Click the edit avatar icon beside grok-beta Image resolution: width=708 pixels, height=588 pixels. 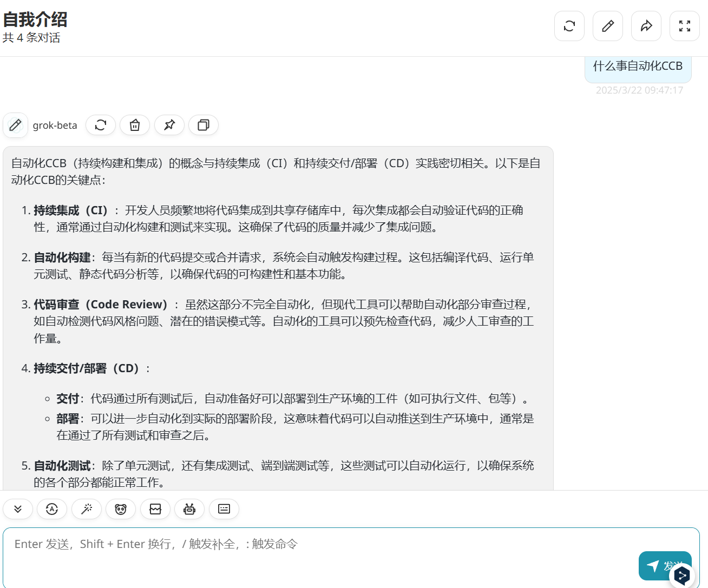(15, 125)
